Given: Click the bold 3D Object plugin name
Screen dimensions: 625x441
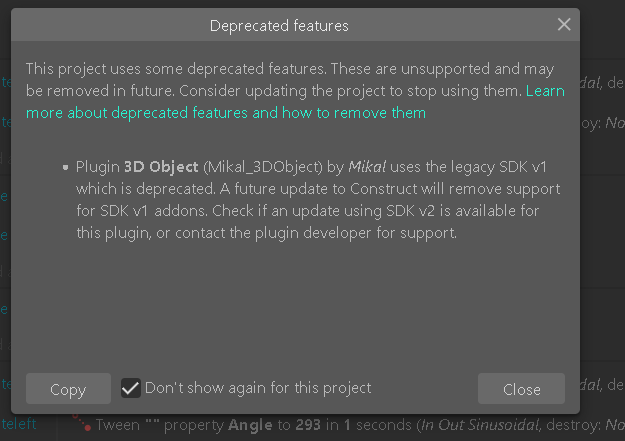Looking at the screenshot, I should (161, 167).
